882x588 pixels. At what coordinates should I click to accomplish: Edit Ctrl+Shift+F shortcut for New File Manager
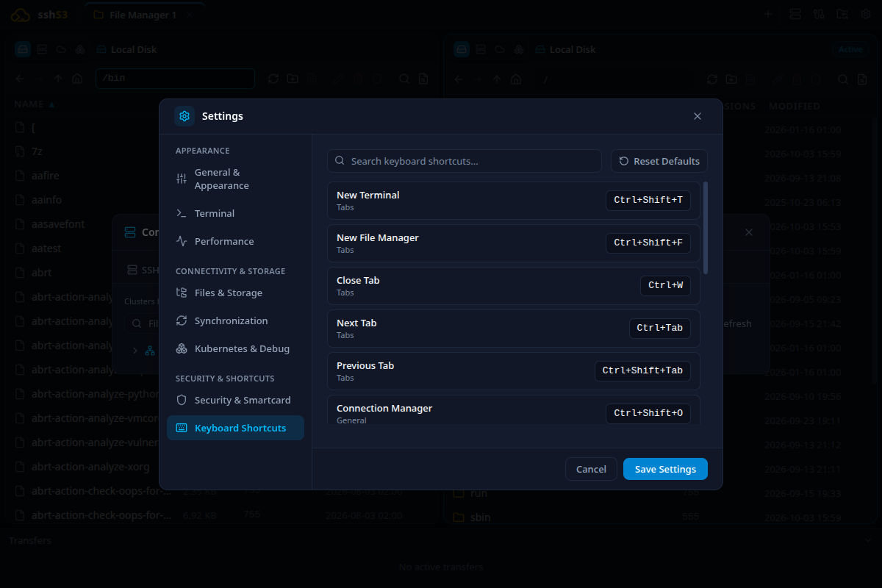click(648, 243)
